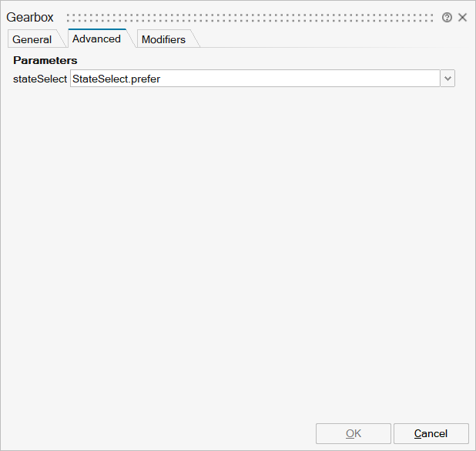Click the help question mark icon
Screen dimensions: 476x451
(447, 18)
